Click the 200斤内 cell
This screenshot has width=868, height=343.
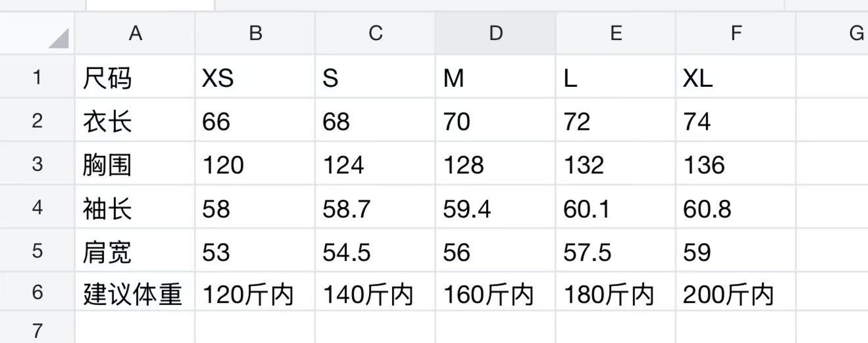click(x=736, y=293)
